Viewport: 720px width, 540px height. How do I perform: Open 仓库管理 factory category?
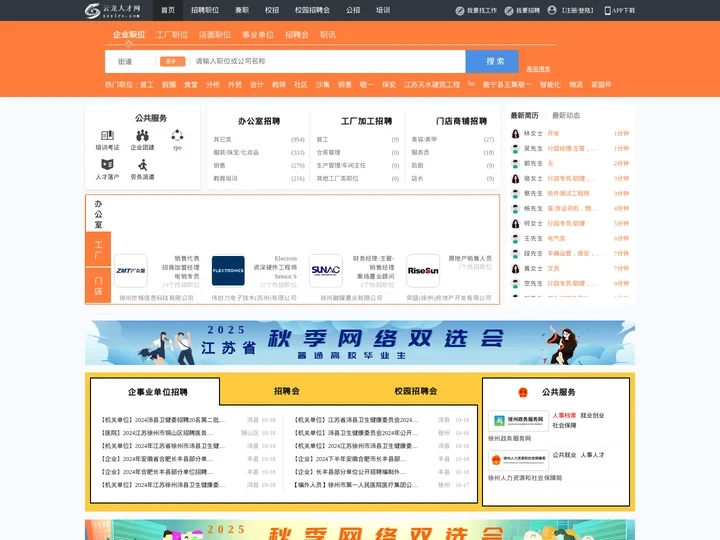click(x=328, y=152)
